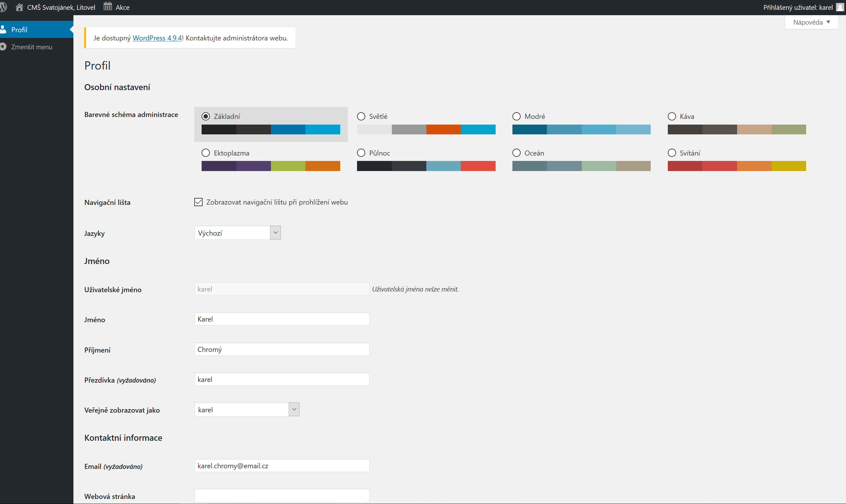Select the Základní color scheme
This screenshot has width=846, height=504.
pyautogui.click(x=206, y=116)
